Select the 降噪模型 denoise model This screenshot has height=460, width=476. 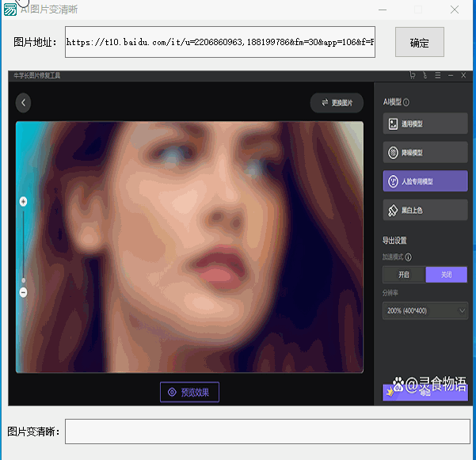[x=425, y=153]
